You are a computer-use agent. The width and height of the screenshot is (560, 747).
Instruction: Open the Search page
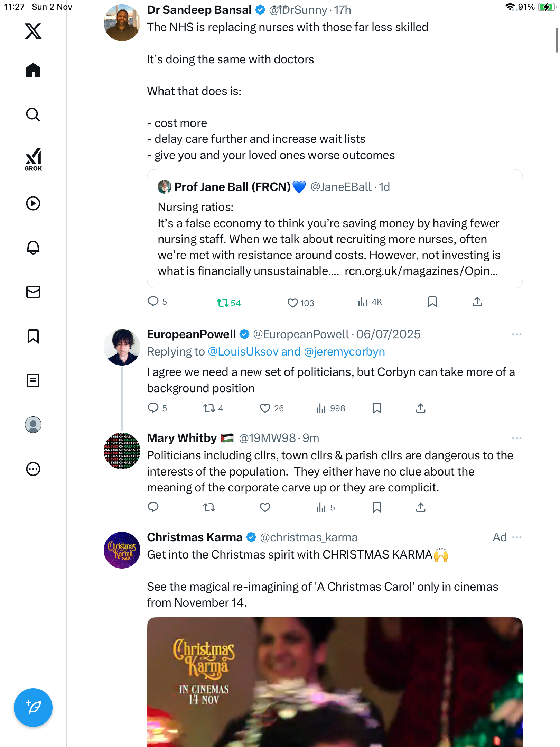click(33, 114)
